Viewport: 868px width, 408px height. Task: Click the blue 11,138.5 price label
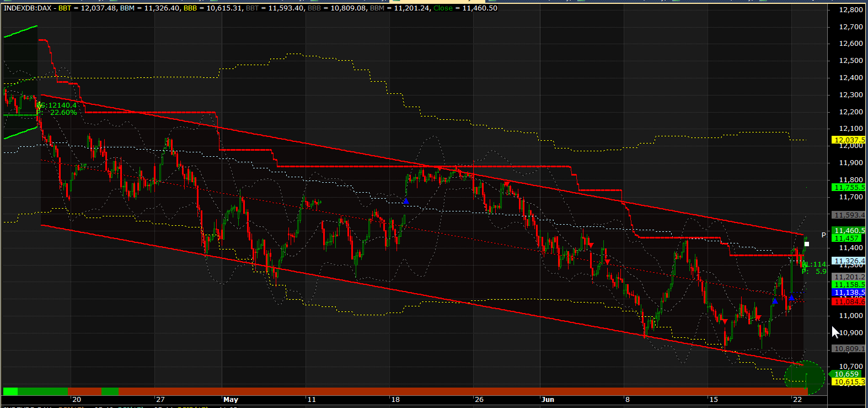tap(849, 293)
